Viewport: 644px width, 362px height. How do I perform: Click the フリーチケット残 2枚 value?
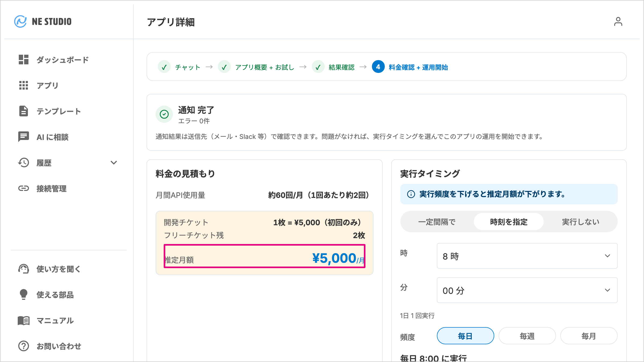[x=359, y=235]
